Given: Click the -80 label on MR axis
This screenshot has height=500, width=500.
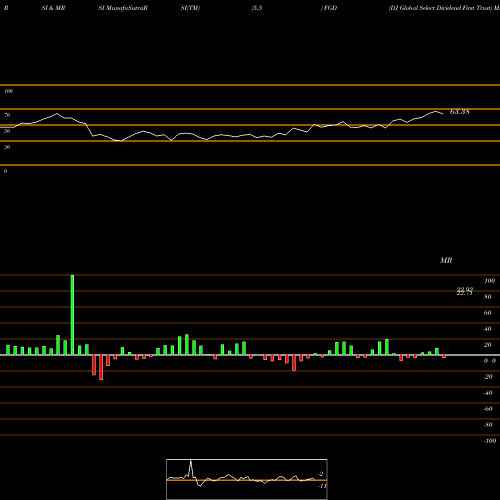Looking at the screenshot, I should (488, 425).
